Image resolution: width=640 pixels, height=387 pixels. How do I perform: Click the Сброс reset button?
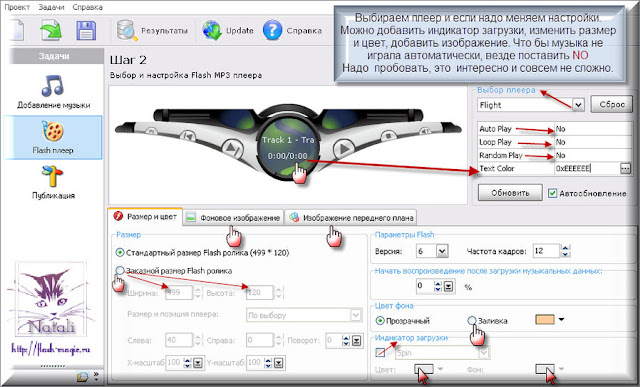pos(611,105)
